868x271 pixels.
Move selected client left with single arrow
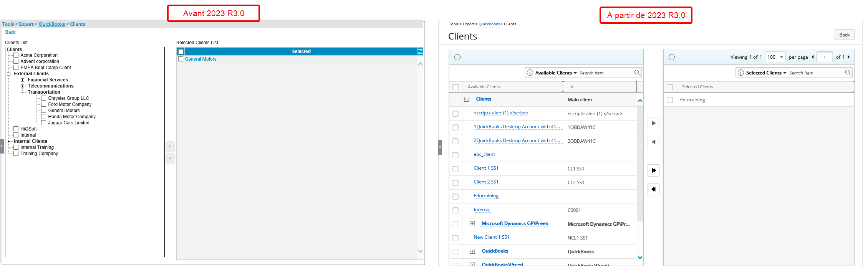[654, 142]
